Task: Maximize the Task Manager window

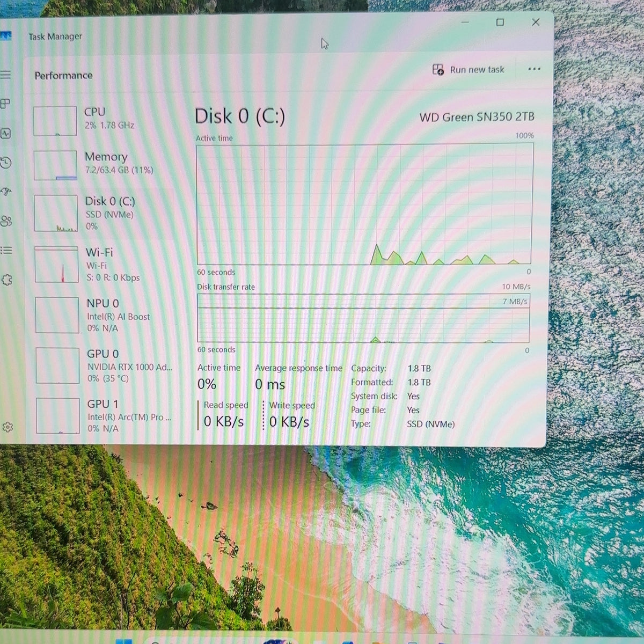Action: click(x=500, y=22)
